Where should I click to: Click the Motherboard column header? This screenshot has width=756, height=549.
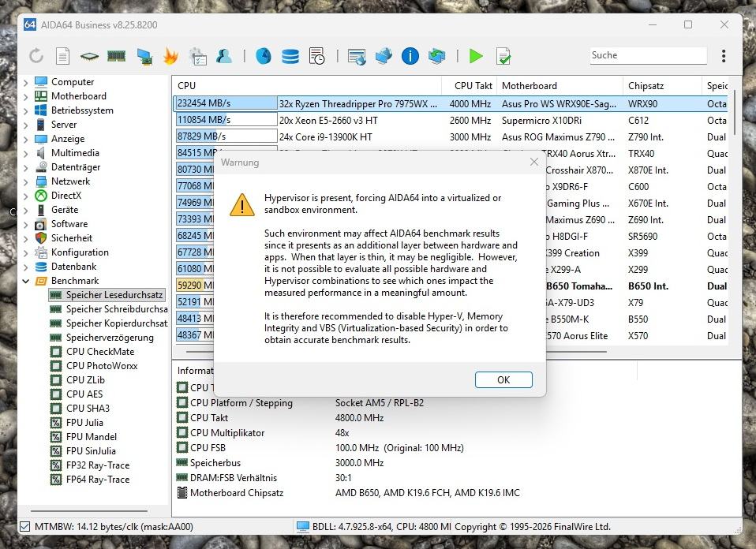click(x=560, y=86)
